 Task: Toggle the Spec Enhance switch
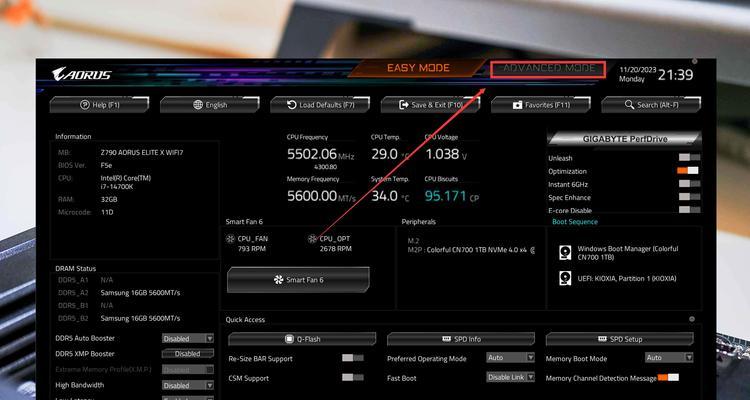pos(689,197)
